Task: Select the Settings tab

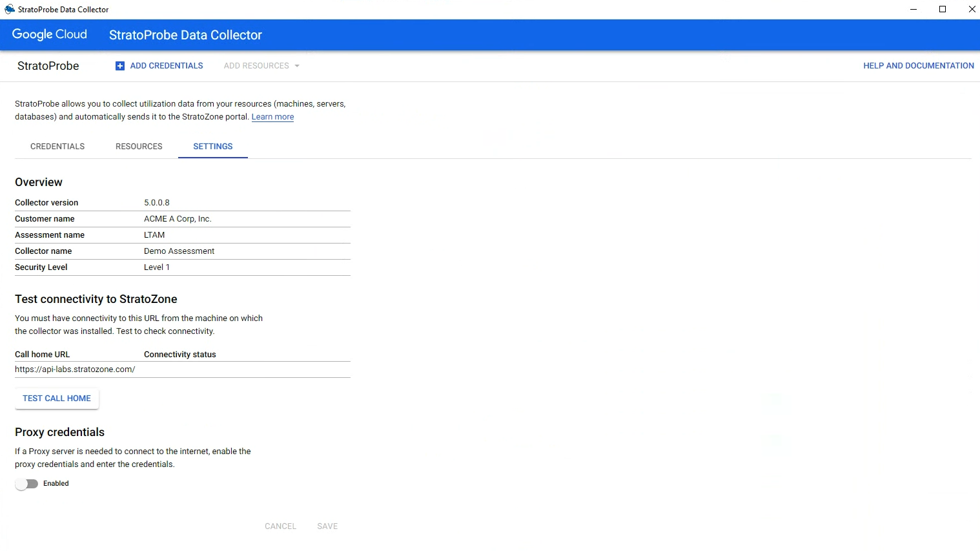Action: coord(213,147)
